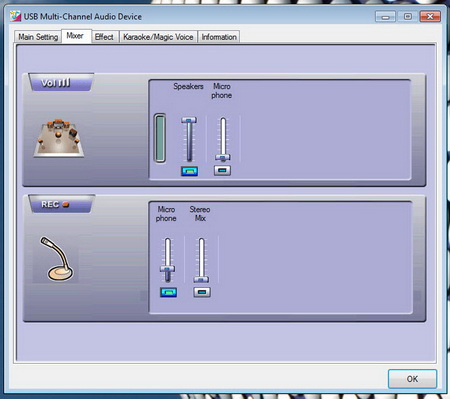
Task: Toggle the Stereo Mix select button
Action: coord(202,292)
